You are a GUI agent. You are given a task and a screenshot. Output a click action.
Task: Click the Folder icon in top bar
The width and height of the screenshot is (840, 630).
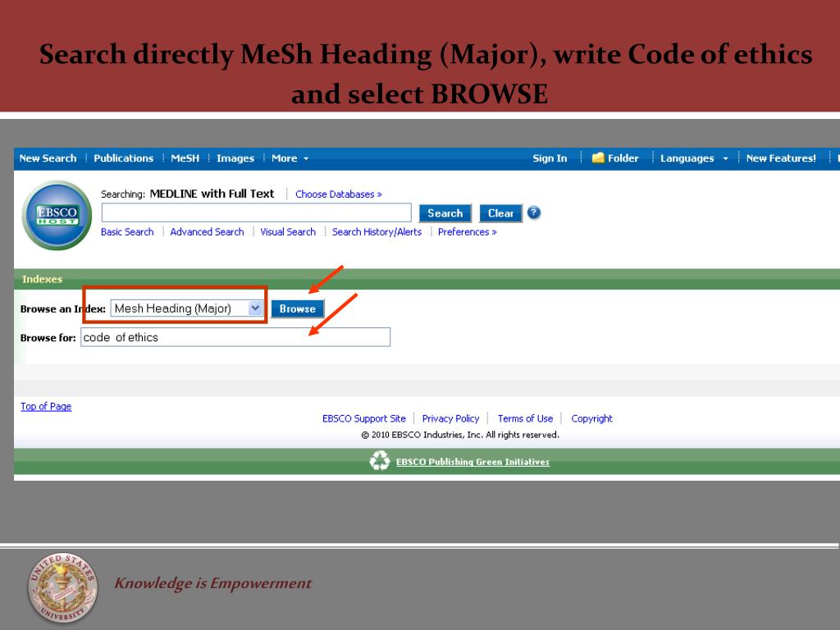tap(598, 157)
